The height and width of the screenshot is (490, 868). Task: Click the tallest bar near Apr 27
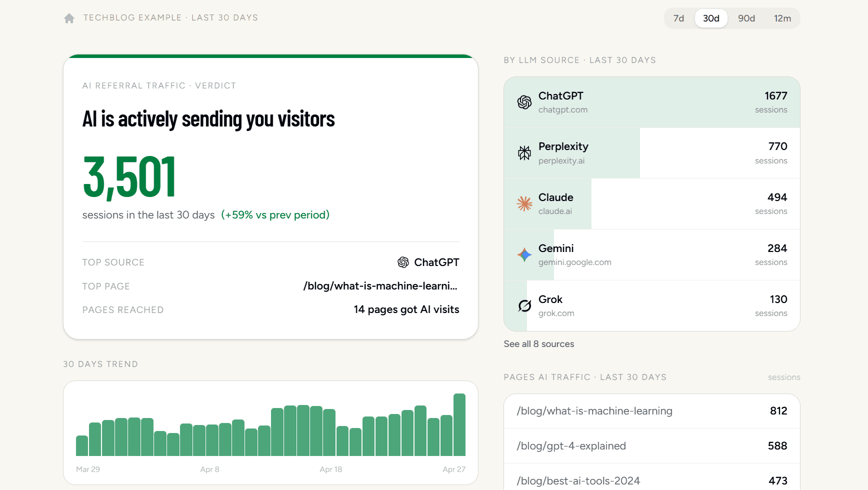tap(459, 424)
